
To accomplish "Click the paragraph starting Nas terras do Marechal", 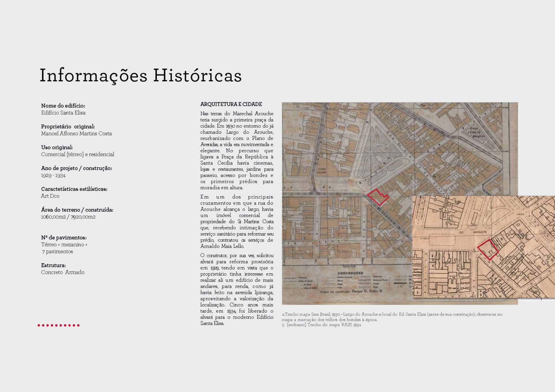I will pos(237,151).
